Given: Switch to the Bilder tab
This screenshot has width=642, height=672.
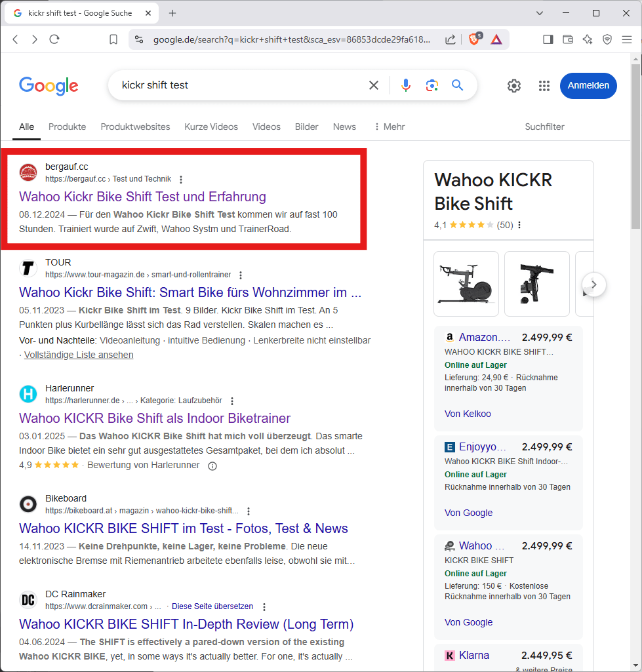Looking at the screenshot, I should [306, 127].
